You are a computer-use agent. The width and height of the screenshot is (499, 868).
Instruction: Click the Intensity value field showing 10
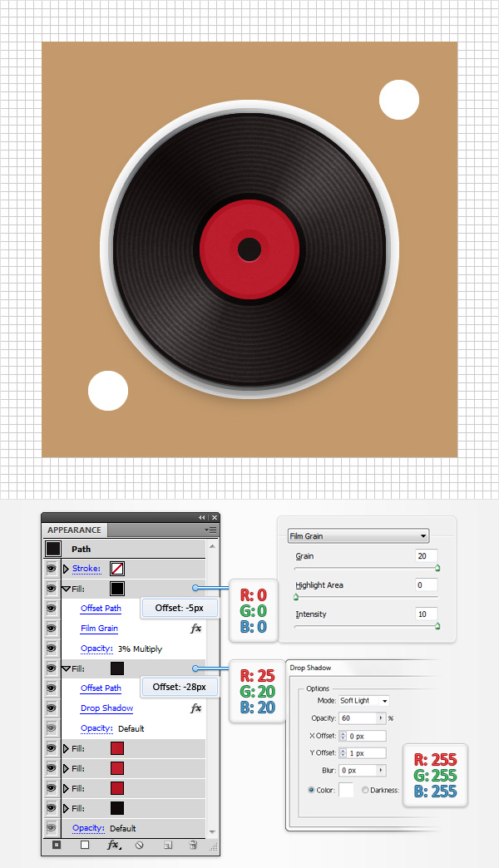[427, 614]
